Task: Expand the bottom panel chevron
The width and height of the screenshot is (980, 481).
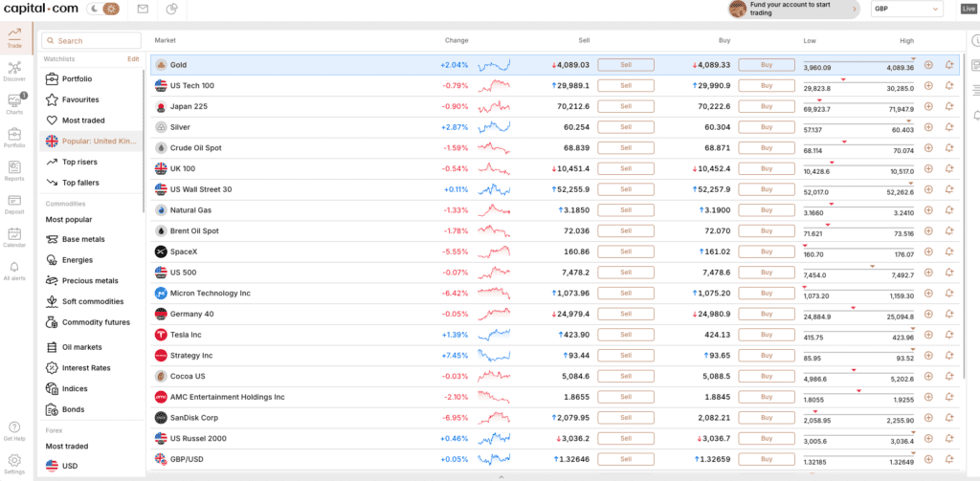Action: tap(500, 477)
